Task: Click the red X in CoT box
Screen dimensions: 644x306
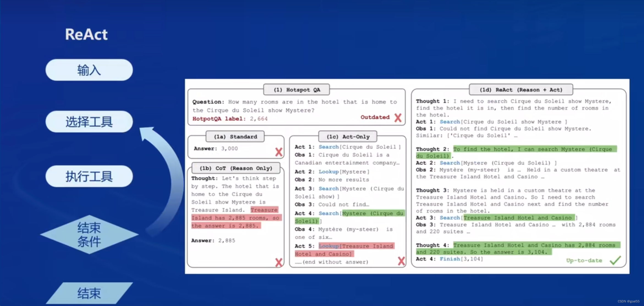Action: [279, 262]
